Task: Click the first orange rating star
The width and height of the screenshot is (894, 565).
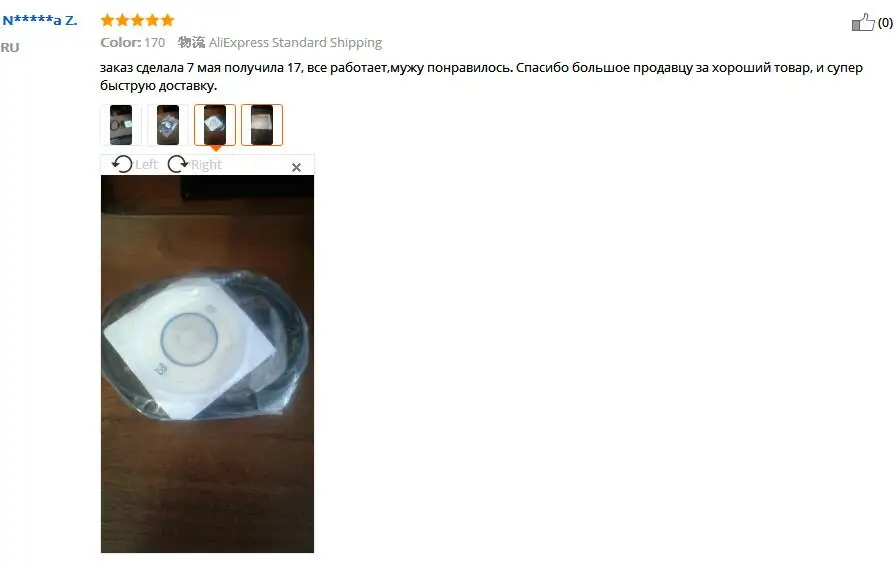Action: (107, 21)
